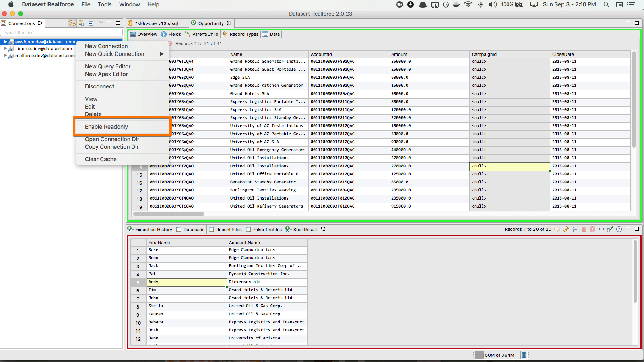The width and height of the screenshot is (644, 362).
Task: Open the Execution History tab
Action: point(150,230)
